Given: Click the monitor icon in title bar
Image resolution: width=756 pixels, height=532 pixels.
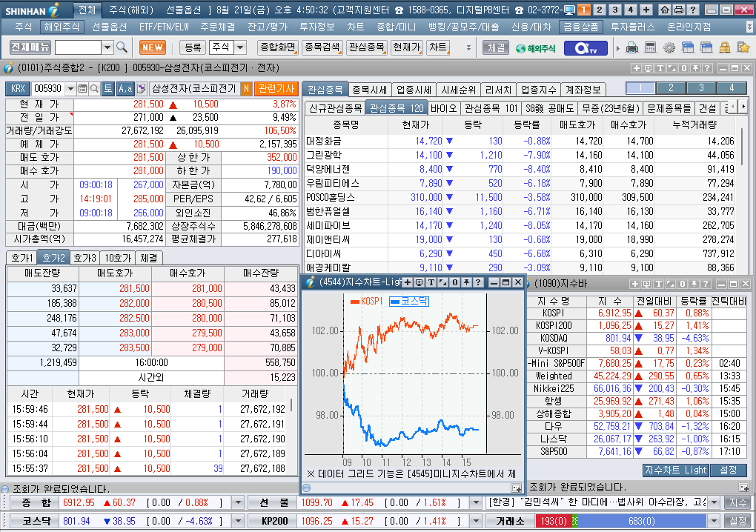Looking at the screenshot, I should pyautogui.click(x=569, y=10).
